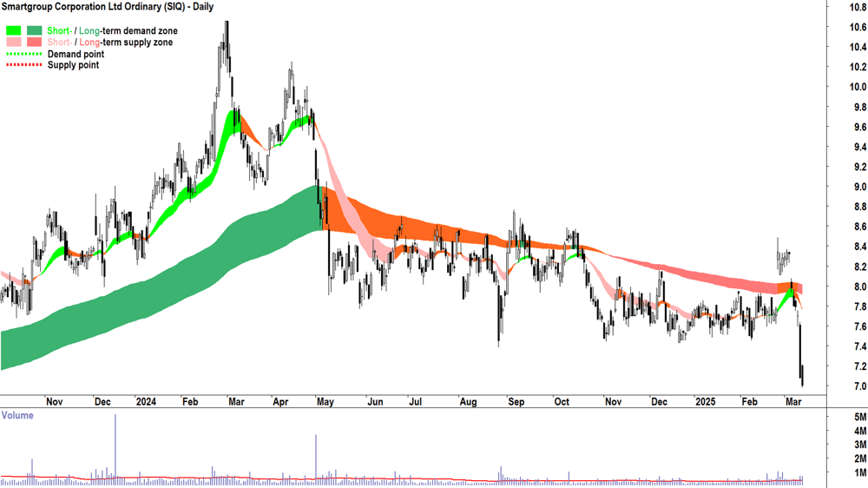Click the 7.0 price axis label
Image resolution: width=868 pixels, height=488 pixels.
click(x=860, y=386)
